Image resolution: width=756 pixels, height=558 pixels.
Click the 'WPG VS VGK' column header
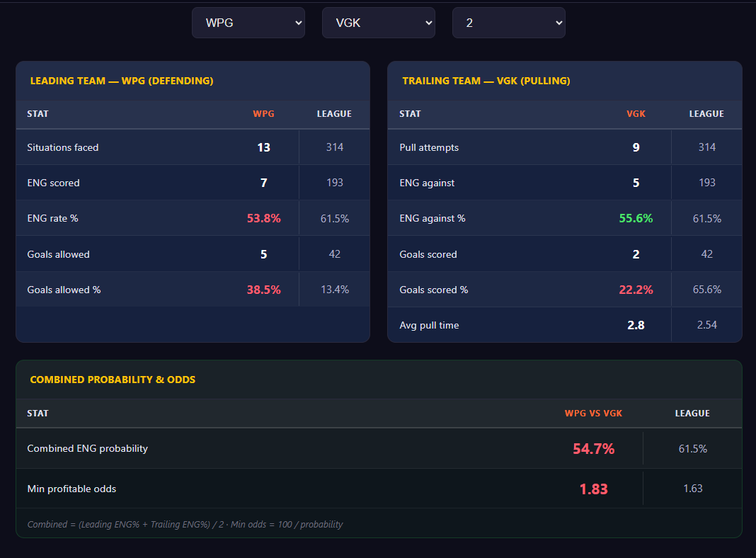pyautogui.click(x=593, y=414)
